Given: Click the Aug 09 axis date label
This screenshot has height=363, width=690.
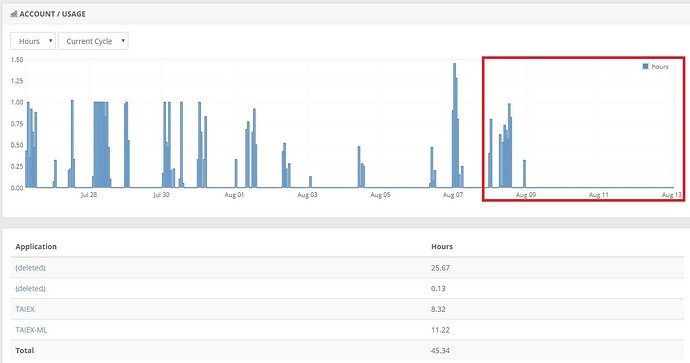Looking at the screenshot, I should [x=526, y=194].
